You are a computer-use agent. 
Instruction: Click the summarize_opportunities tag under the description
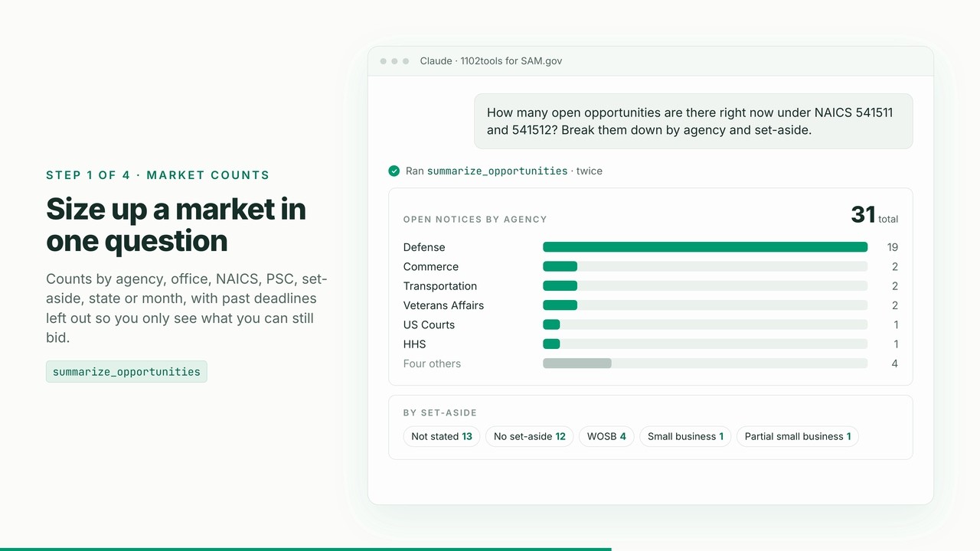[126, 372]
